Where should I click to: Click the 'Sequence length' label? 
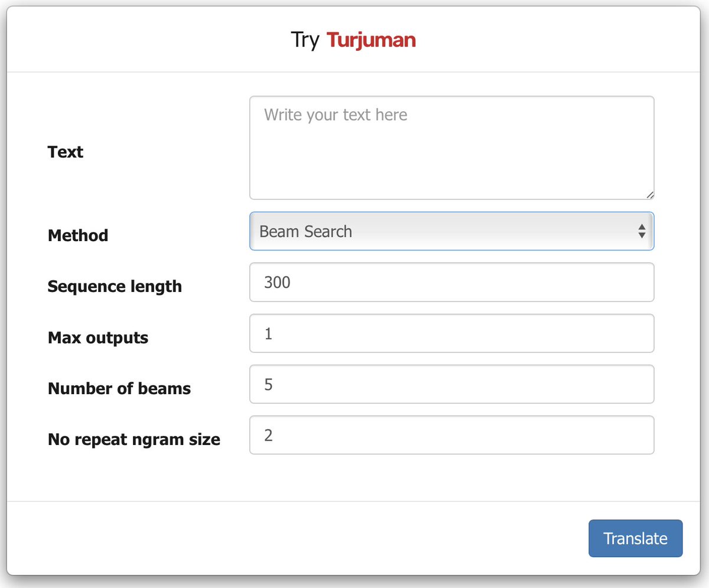115,287
